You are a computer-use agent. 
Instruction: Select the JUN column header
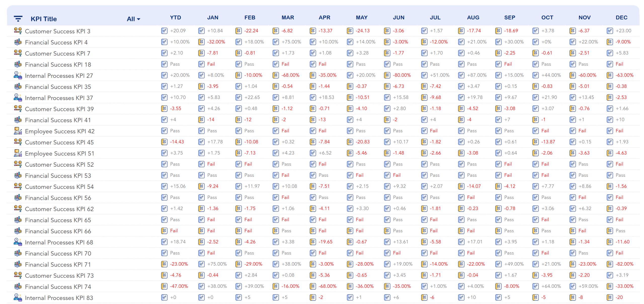tap(398, 18)
